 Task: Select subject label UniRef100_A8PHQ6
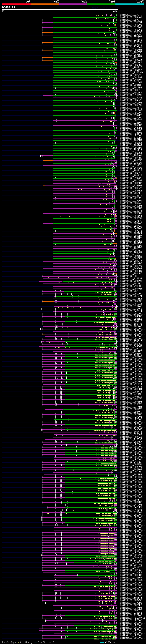pyautogui.click(x=131, y=158)
